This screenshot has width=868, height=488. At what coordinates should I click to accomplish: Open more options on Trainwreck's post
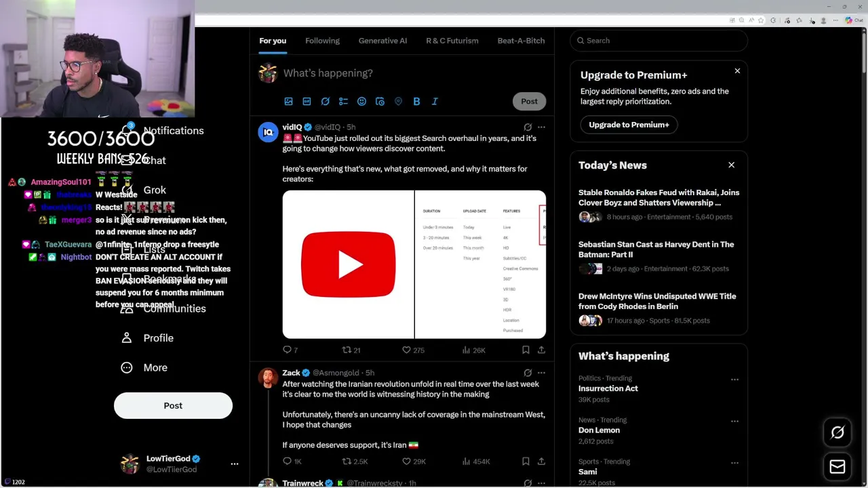pyautogui.click(x=541, y=483)
